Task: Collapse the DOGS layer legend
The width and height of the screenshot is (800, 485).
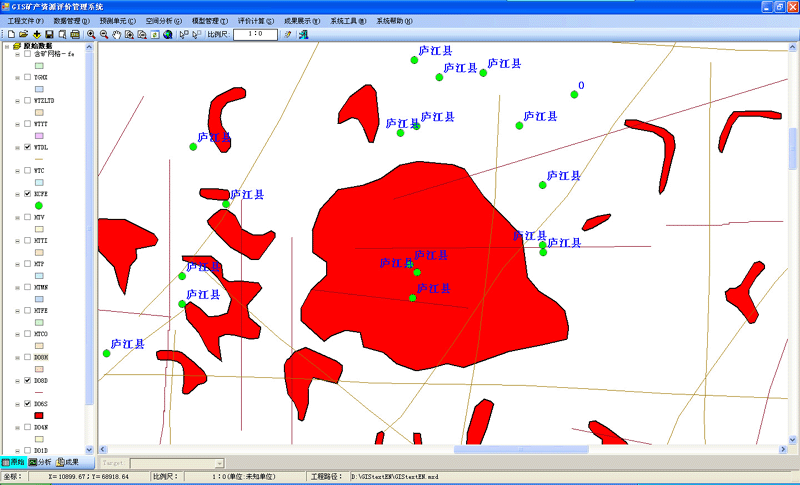Action: point(17,404)
